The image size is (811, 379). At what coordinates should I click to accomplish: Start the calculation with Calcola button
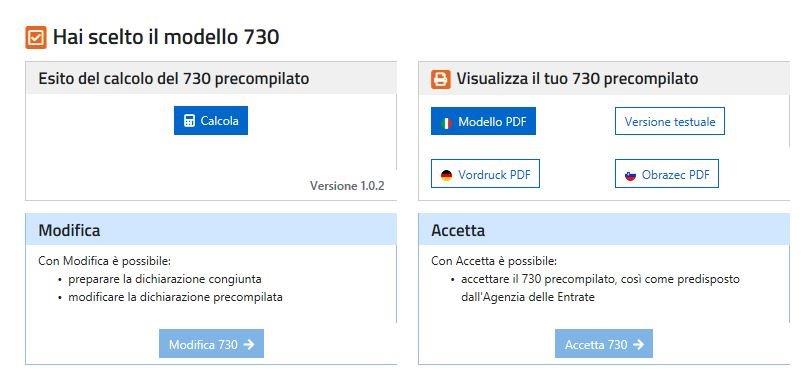[211, 120]
